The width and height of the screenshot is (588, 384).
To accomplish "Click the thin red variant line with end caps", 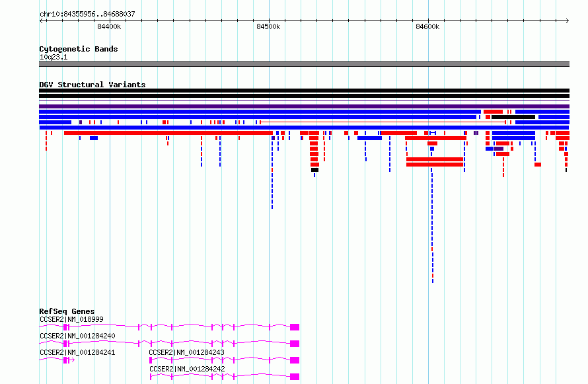I will click(x=383, y=122).
